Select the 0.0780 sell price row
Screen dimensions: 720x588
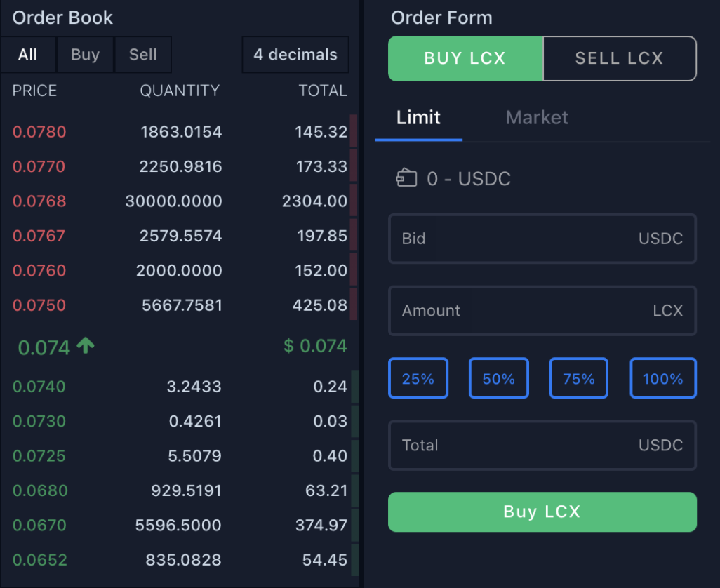tap(179, 132)
